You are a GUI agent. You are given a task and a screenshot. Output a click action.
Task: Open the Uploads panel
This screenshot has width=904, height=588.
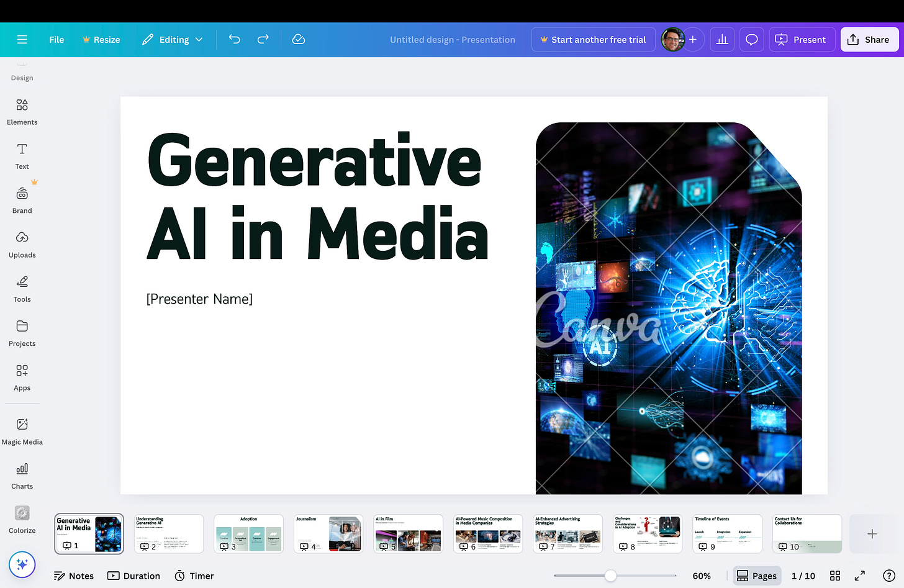22,245
